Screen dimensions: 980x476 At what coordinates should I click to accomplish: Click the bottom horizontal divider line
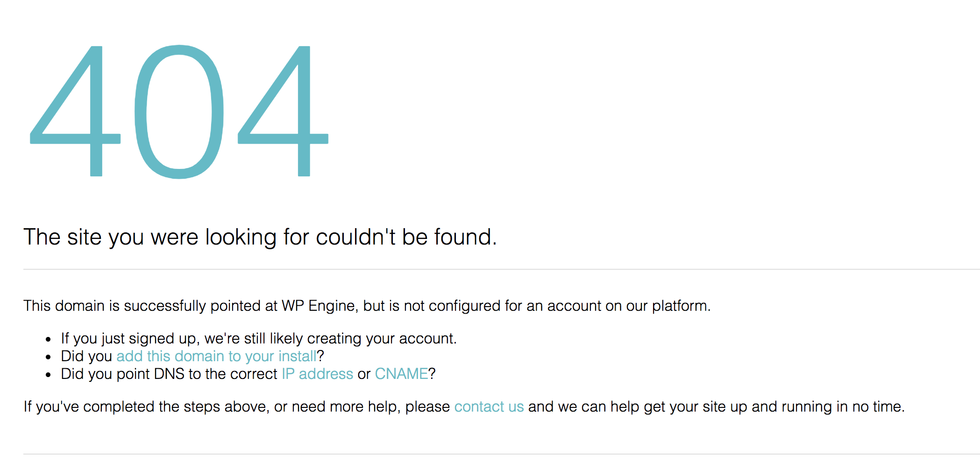(x=502, y=454)
